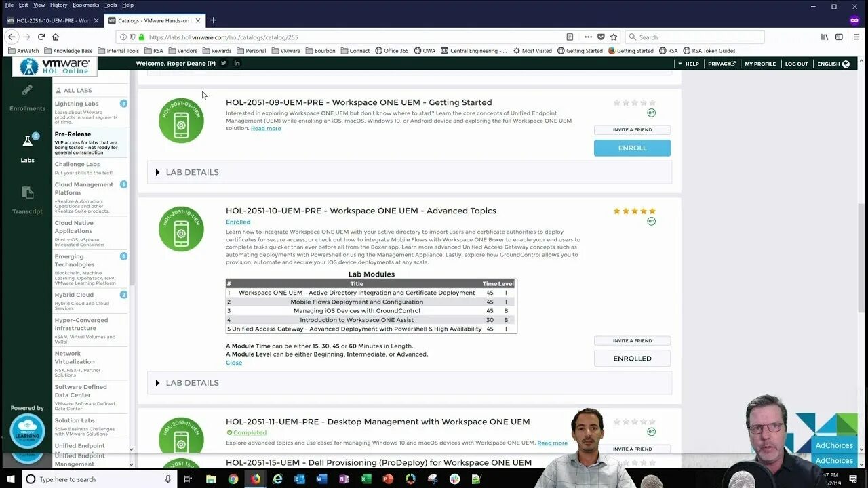This screenshot has height=488, width=868.
Task: Close the Catalogs browser tab
Action: (198, 20)
